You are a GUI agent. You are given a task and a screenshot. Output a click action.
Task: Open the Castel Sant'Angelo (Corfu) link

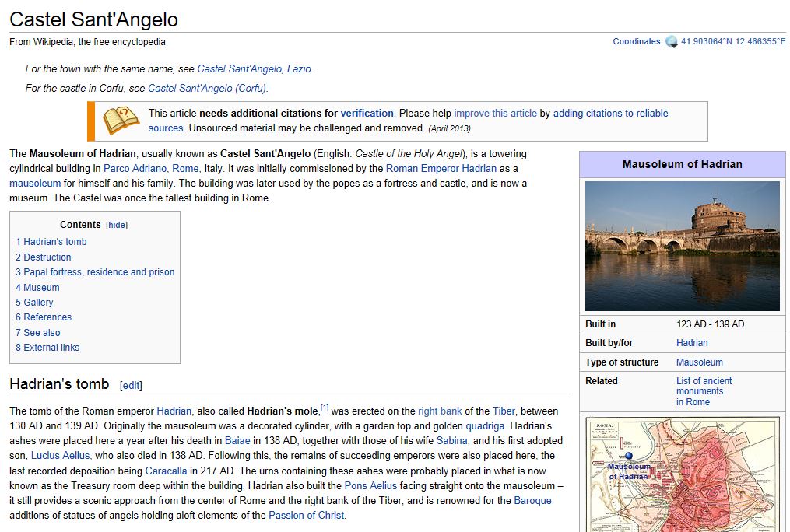(x=208, y=88)
